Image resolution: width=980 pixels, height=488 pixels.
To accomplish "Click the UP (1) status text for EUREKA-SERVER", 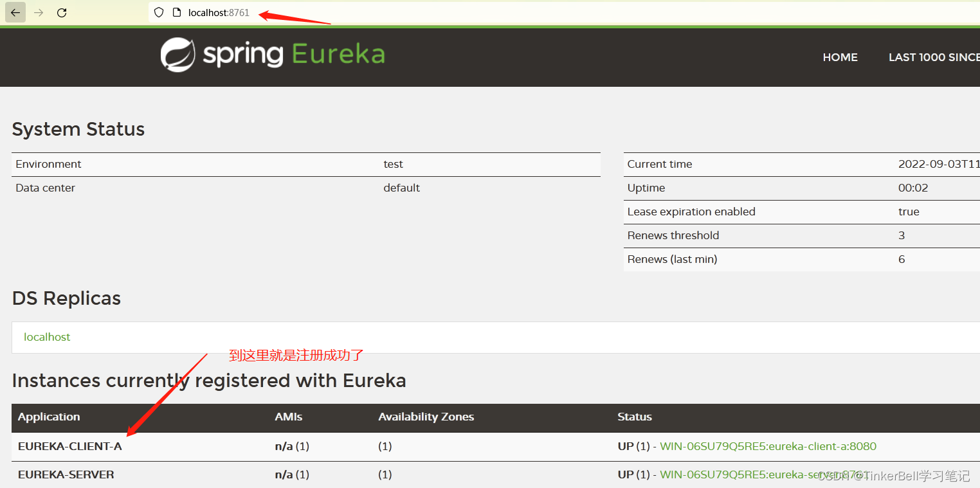I will [633, 474].
